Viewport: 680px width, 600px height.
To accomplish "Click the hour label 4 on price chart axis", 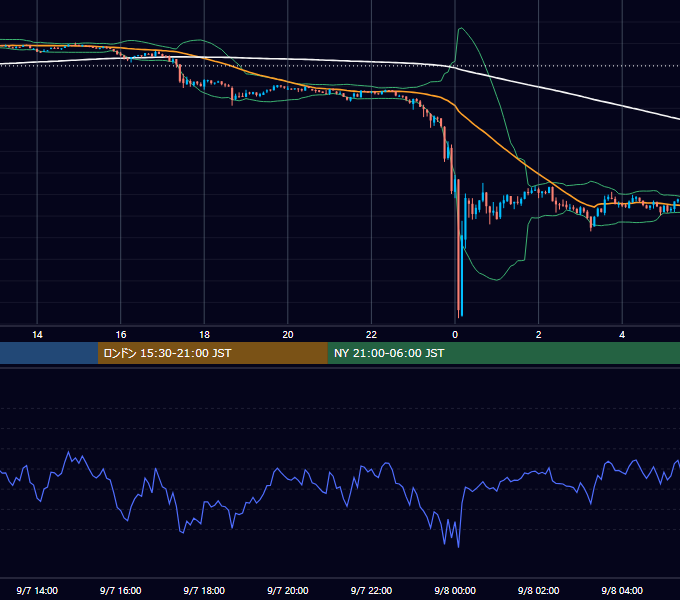I will [x=622, y=335].
